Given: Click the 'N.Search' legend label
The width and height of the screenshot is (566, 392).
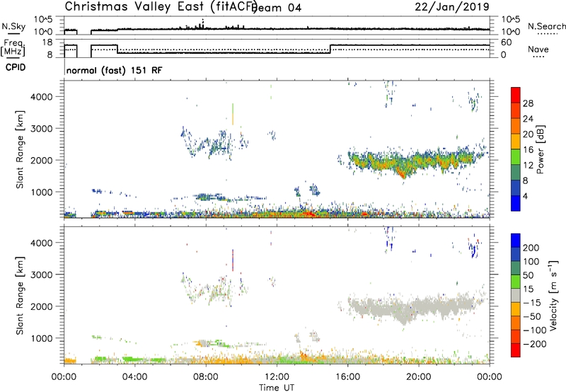Looking at the screenshot, I should point(546,26).
